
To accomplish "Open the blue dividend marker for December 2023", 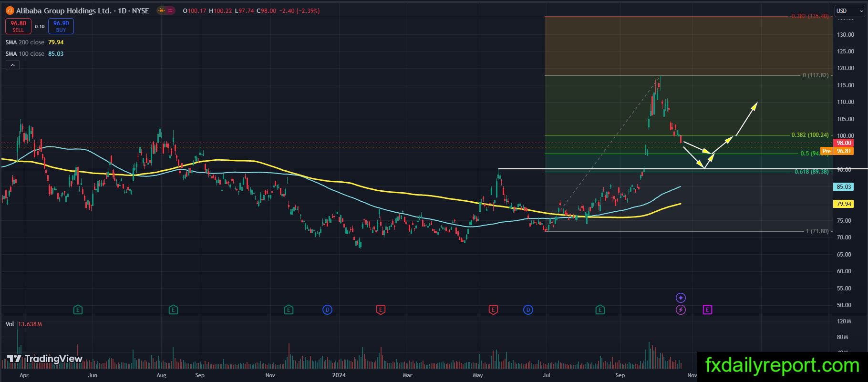I will (x=327, y=310).
